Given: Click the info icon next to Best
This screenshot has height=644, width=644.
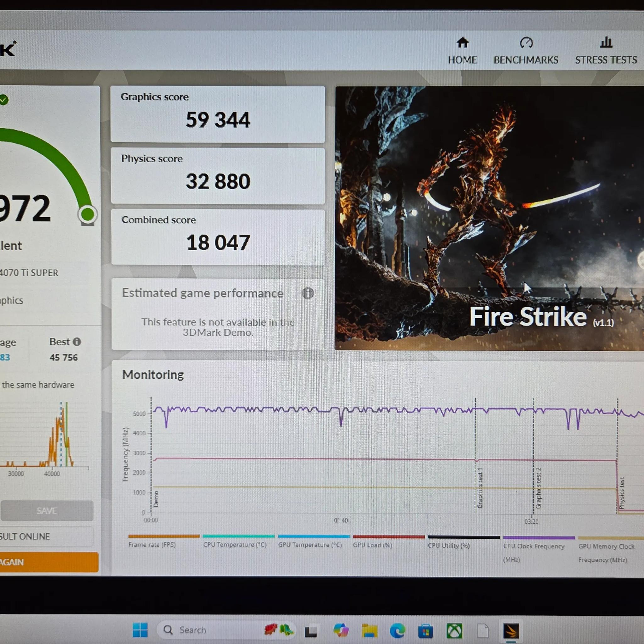Looking at the screenshot, I should pos(77,342).
